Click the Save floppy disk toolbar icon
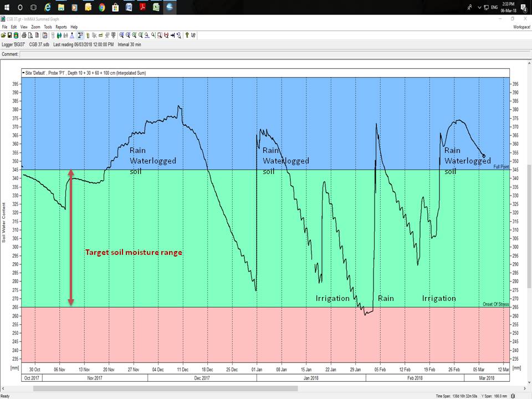Image resolution: width=532 pixels, height=399 pixels. 9,35
